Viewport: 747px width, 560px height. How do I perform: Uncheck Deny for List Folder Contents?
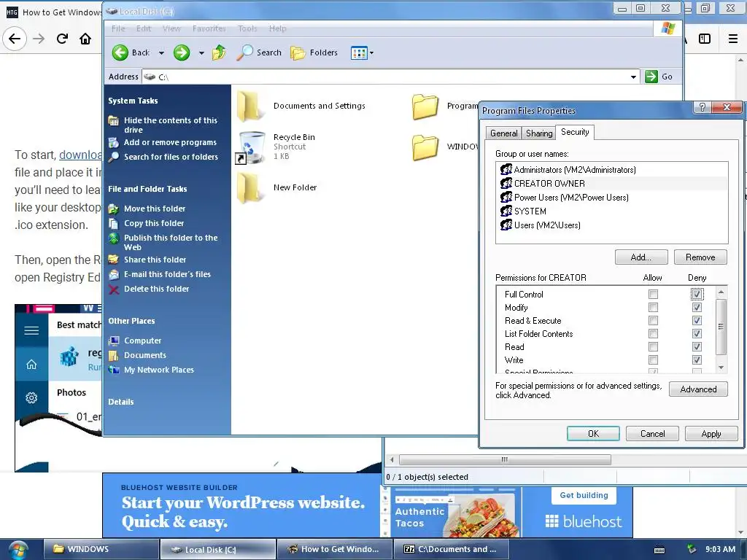697,334
